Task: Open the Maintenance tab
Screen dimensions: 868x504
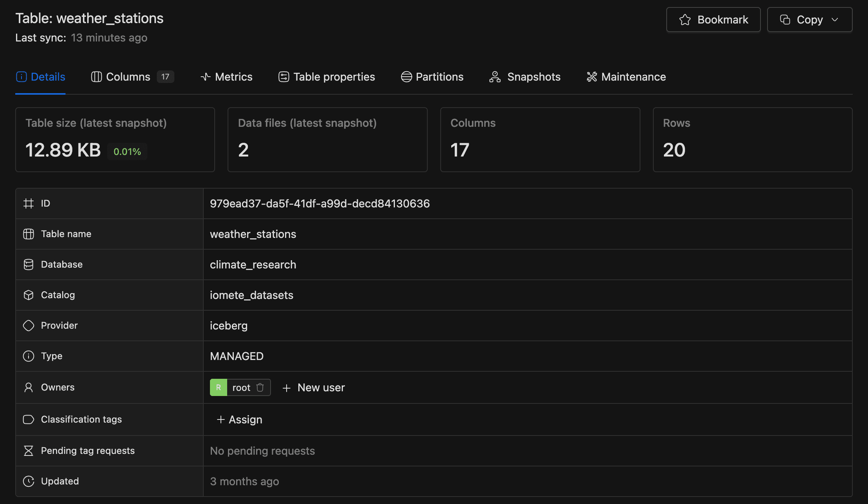Action: pos(633,77)
